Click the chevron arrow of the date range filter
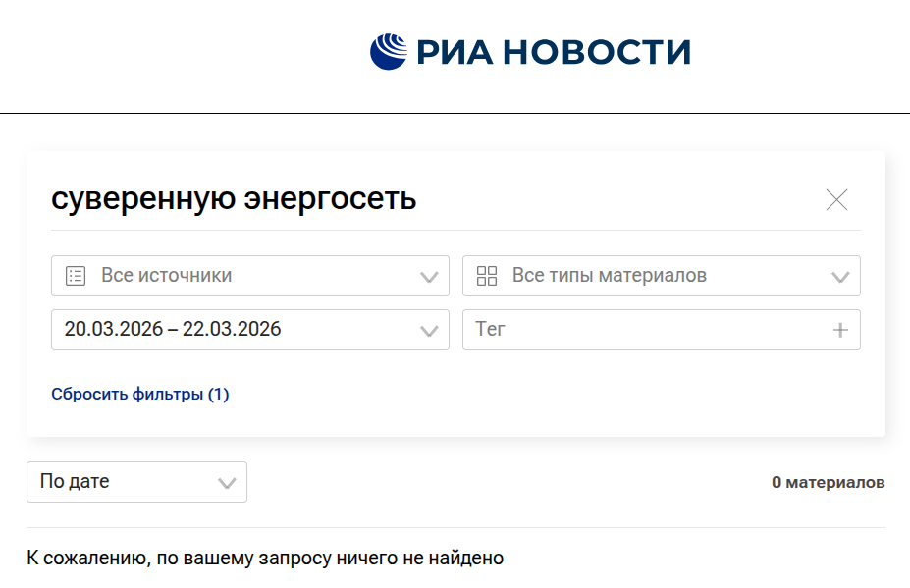910x588 pixels. coord(429,331)
